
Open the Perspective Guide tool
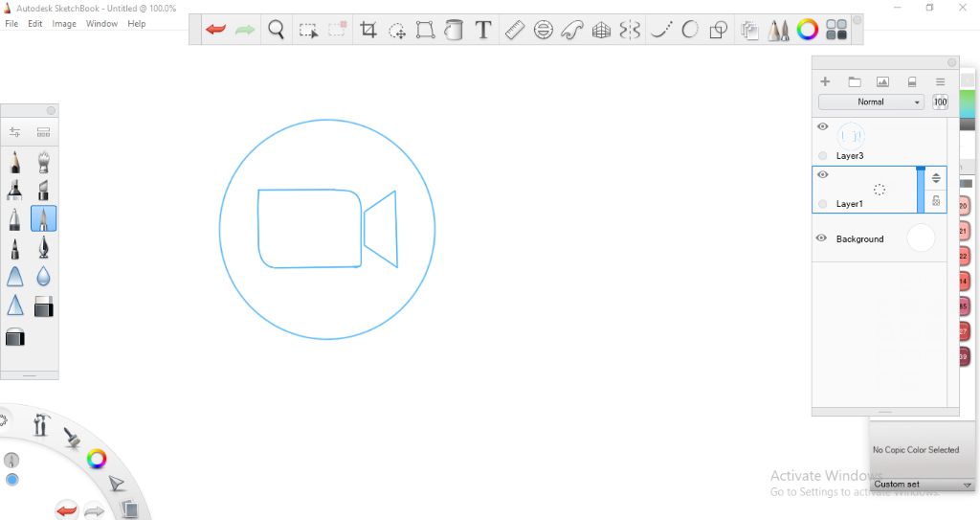tap(601, 30)
